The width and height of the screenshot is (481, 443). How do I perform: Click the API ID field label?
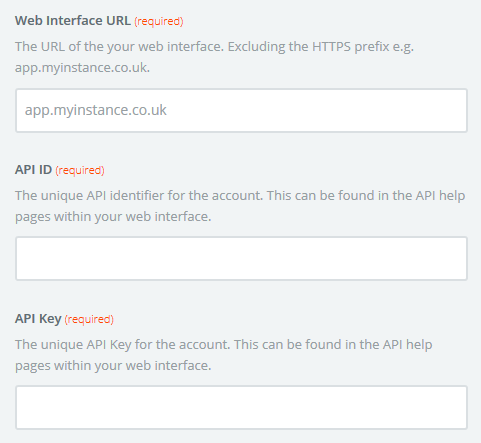pyautogui.click(x=33, y=170)
